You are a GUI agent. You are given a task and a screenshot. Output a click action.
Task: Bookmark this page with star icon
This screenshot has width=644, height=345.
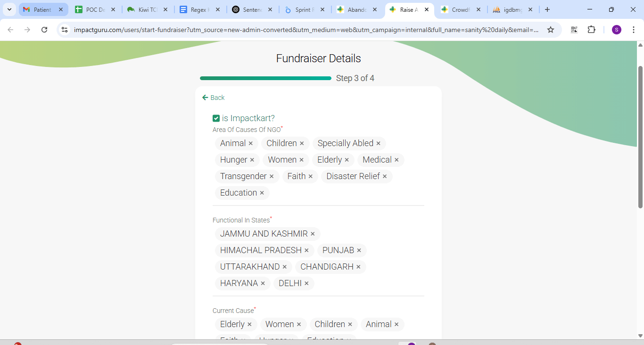550,30
